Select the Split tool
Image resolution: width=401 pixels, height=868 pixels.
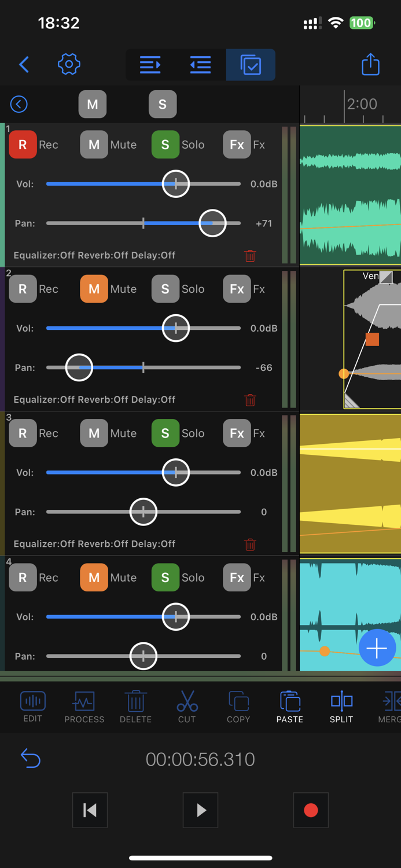[x=341, y=706]
